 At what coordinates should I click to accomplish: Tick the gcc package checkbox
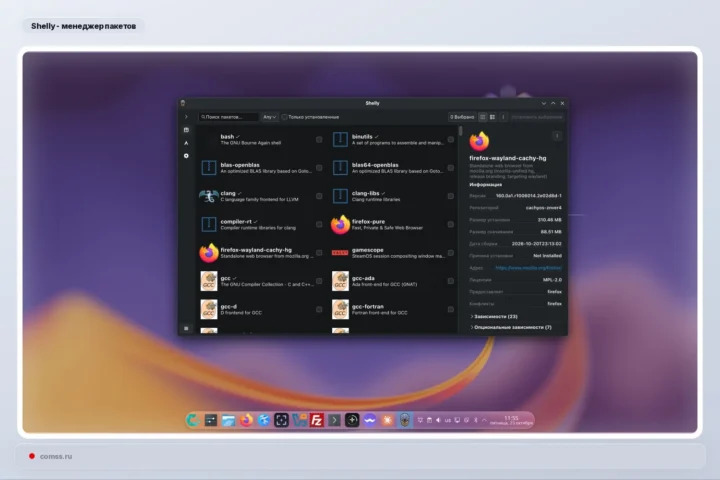[x=319, y=281]
